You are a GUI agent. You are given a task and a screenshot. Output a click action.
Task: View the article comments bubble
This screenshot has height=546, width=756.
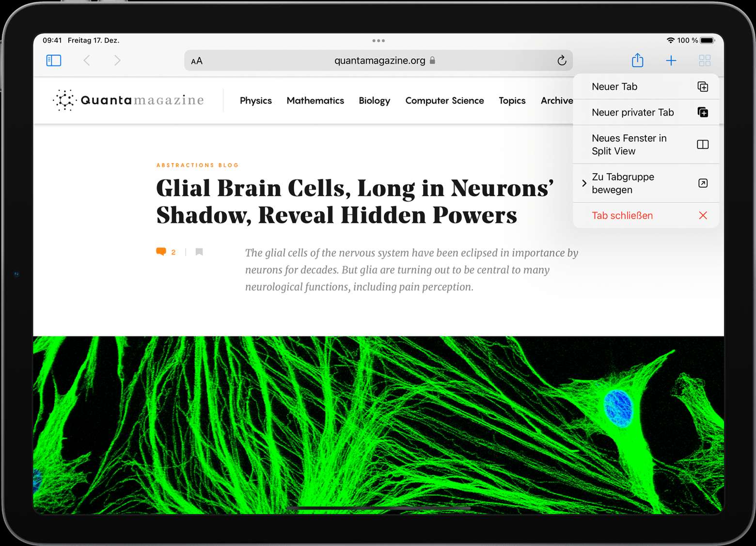(161, 252)
